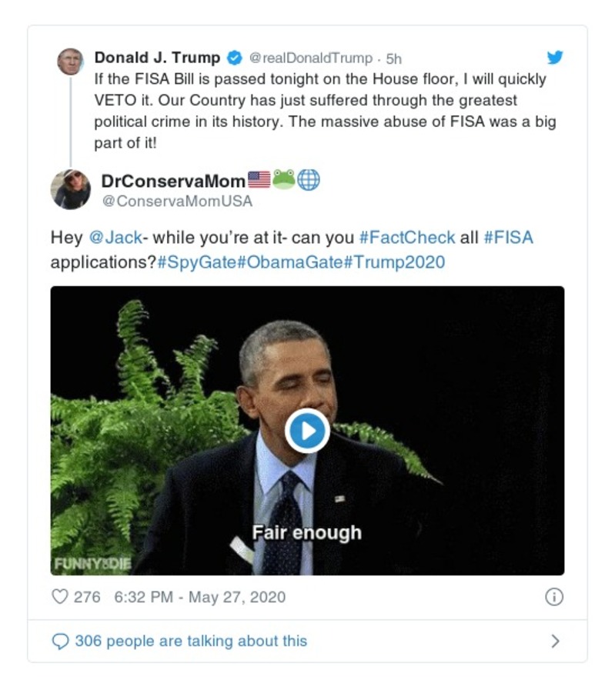The height and width of the screenshot is (700, 615).
Task: Open the #SpyGate hashtag
Action: point(196,262)
